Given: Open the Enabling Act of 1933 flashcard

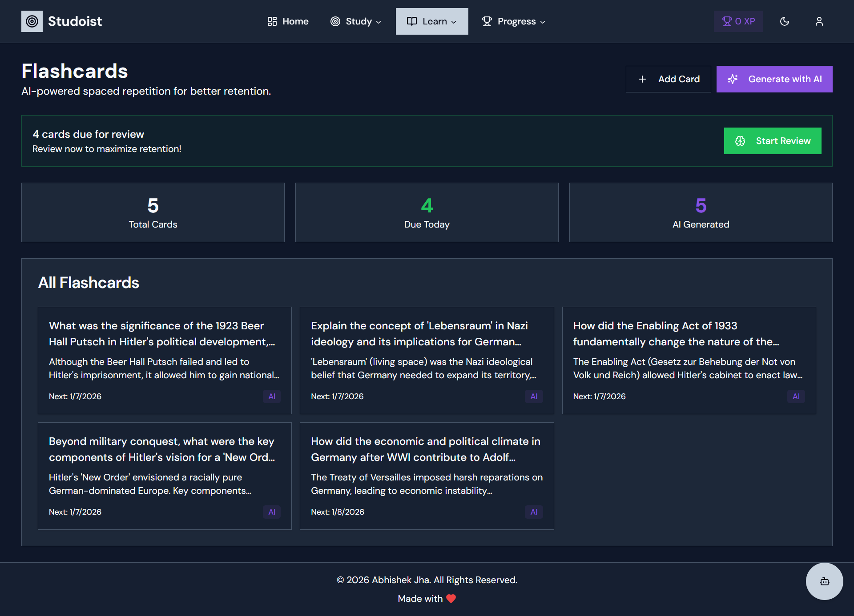Looking at the screenshot, I should tap(689, 360).
